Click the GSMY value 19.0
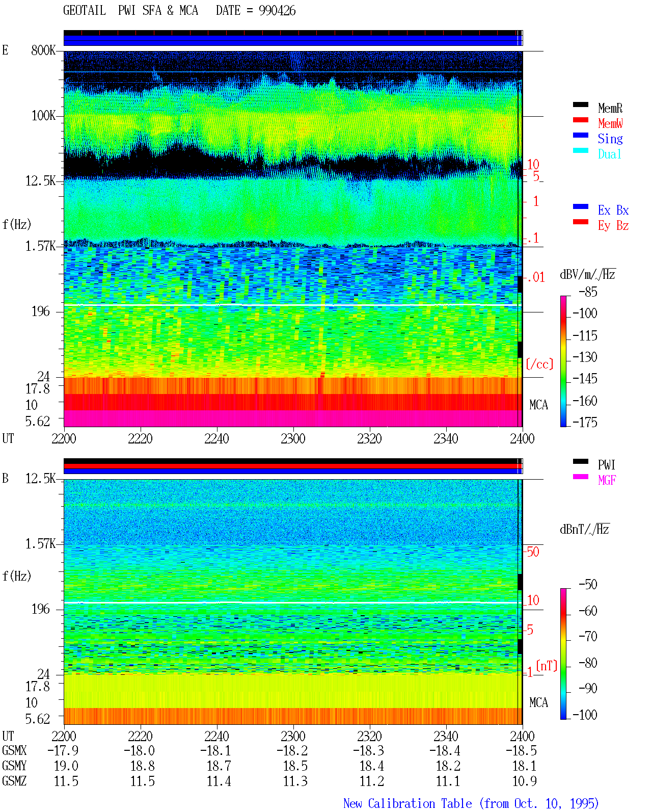The width and height of the screenshot is (652, 812). (66, 766)
